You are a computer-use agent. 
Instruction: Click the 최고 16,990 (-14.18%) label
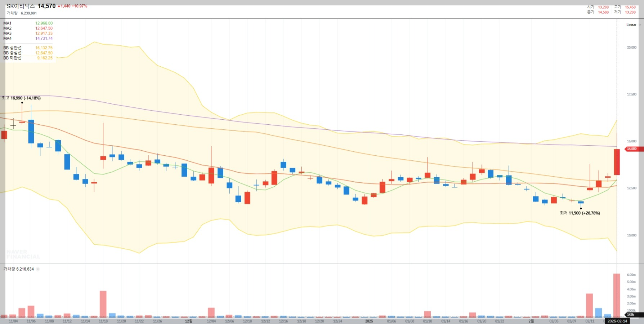pos(21,98)
